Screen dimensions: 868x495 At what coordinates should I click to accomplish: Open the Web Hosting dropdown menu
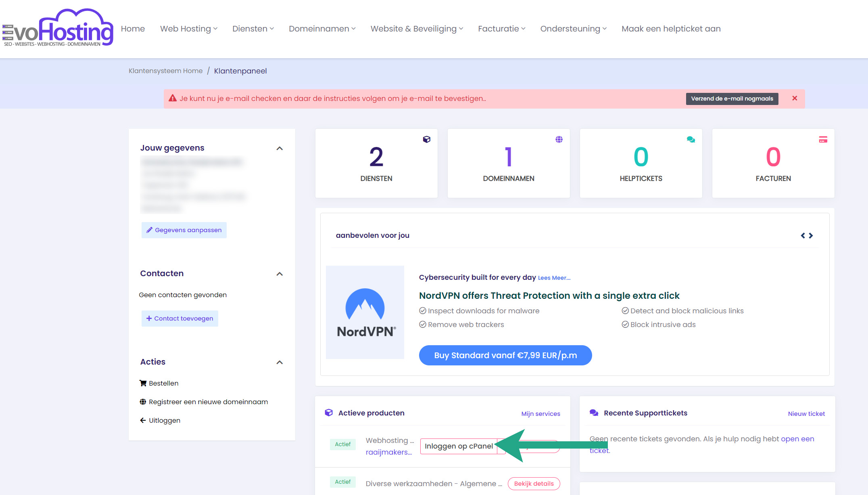pos(188,29)
